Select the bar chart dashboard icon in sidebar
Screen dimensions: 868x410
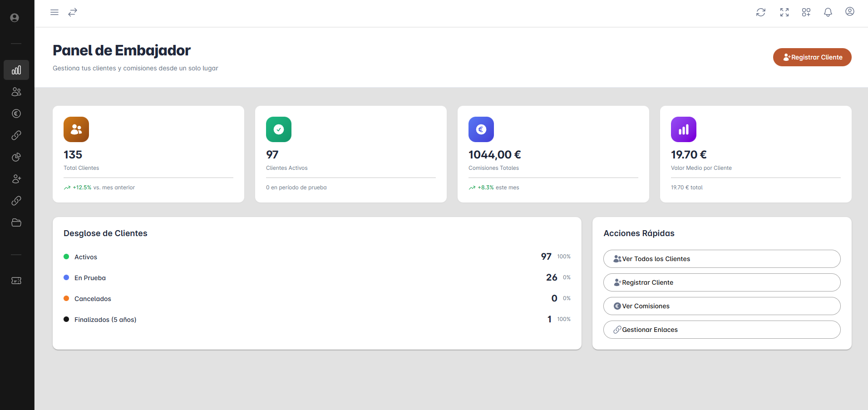[16, 70]
